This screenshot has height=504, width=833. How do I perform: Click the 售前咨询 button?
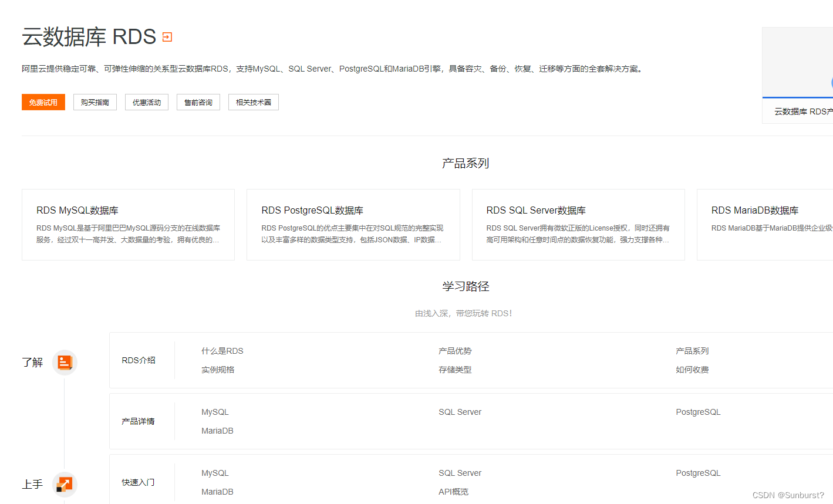(198, 102)
